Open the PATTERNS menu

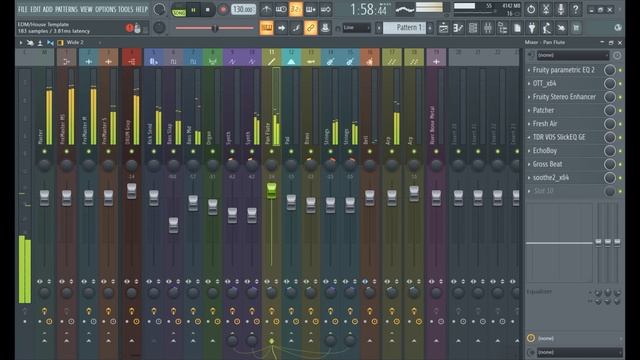click(66, 9)
